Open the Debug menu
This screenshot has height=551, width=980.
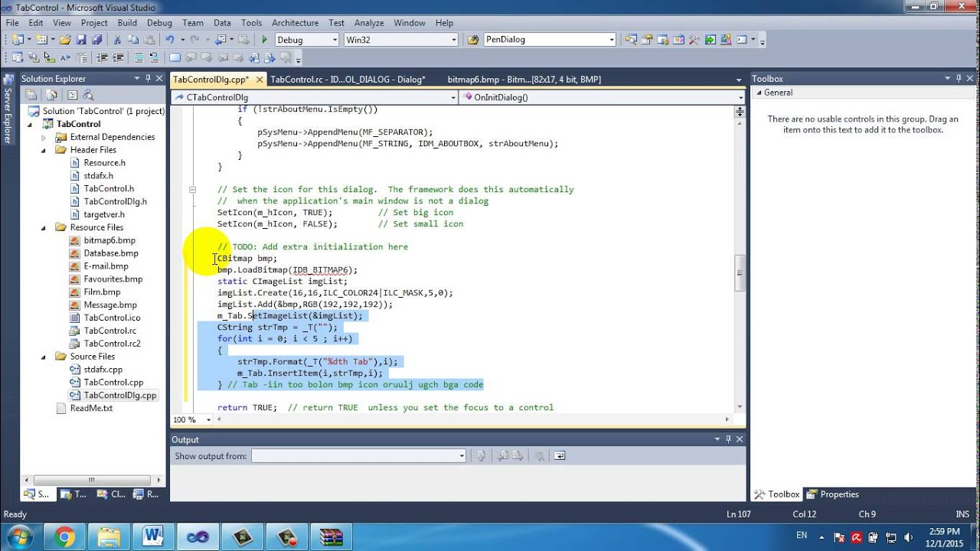click(159, 23)
